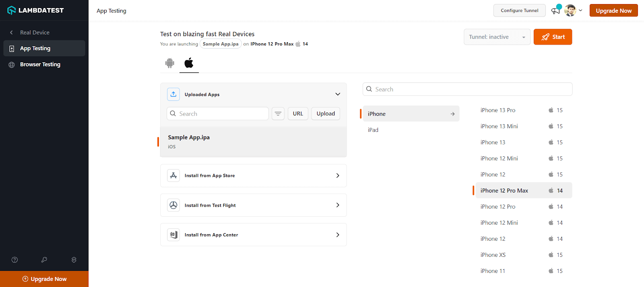Click the magnifier icon in device search
This screenshot has height=287, width=644.
coord(369,89)
